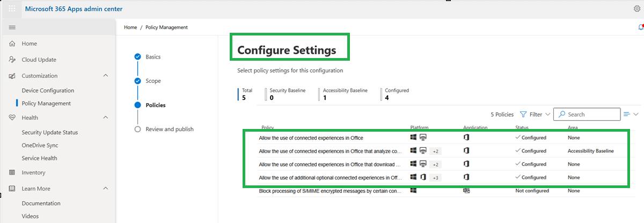Click the Home house icon in sidebar

pyautogui.click(x=12, y=44)
